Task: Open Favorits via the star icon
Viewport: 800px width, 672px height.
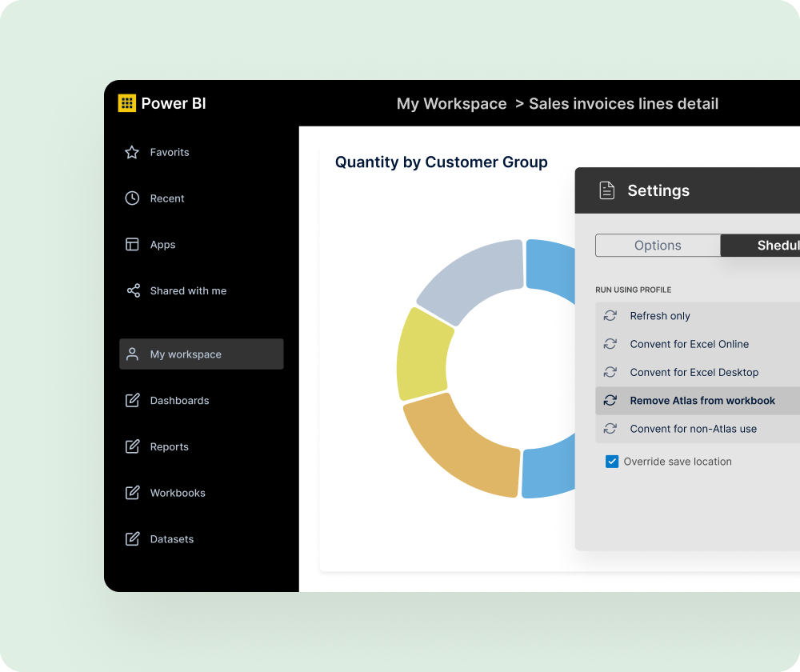Action: (x=133, y=152)
